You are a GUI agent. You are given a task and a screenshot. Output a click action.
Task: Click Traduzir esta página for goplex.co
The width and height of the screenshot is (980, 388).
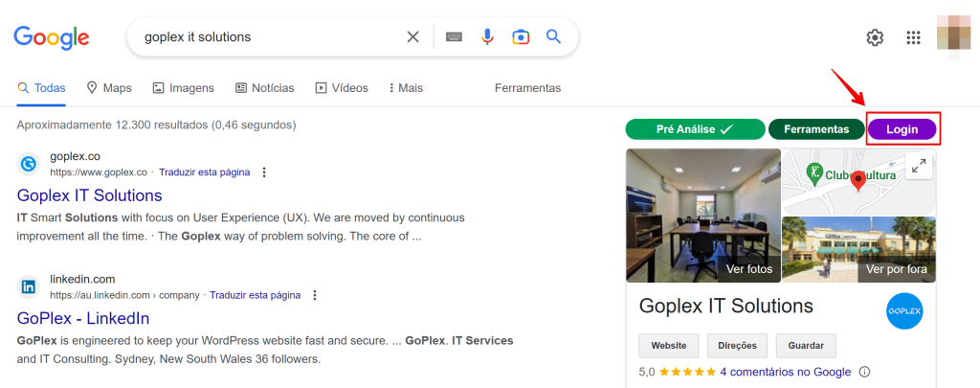point(205,172)
